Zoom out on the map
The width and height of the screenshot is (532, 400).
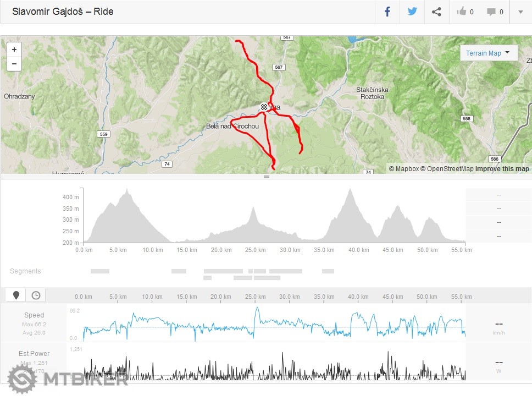pos(14,64)
